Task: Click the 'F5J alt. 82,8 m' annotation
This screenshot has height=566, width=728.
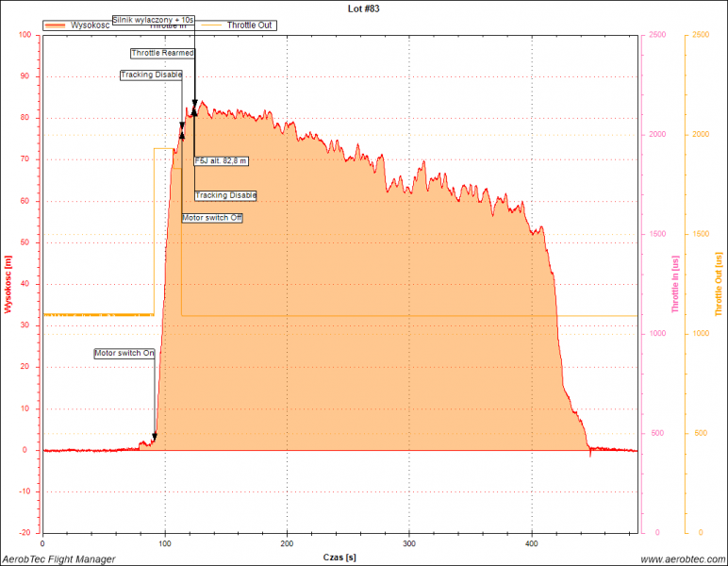Action: [219, 161]
